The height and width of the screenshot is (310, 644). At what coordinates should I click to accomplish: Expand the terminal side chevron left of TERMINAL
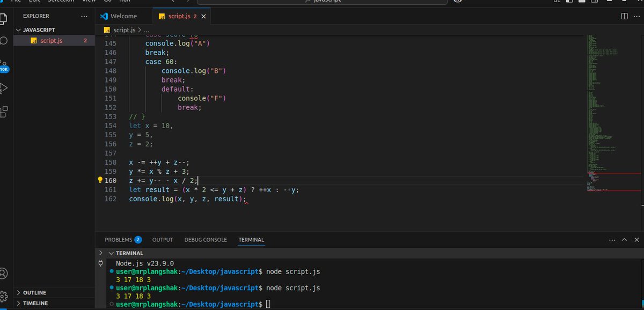click(101, 253)
